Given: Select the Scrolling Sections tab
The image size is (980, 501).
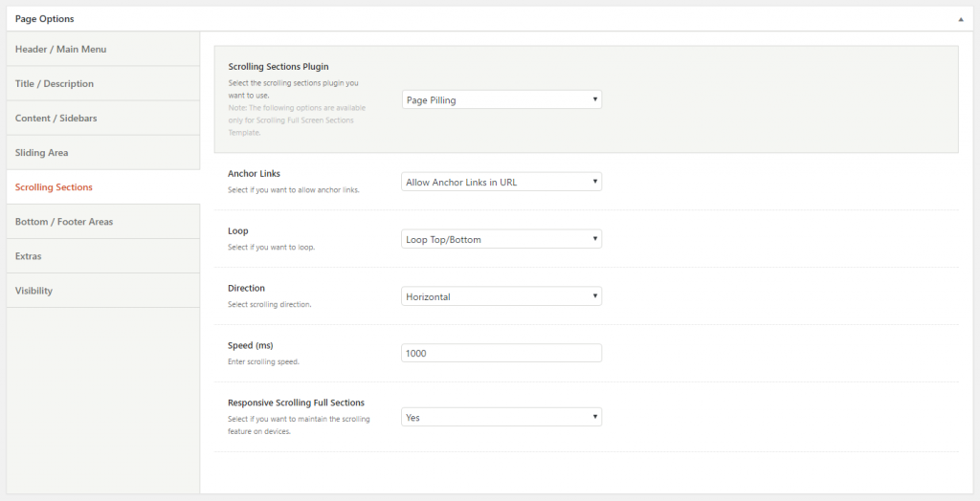Looking at the screenshot, I should (54, 187).
